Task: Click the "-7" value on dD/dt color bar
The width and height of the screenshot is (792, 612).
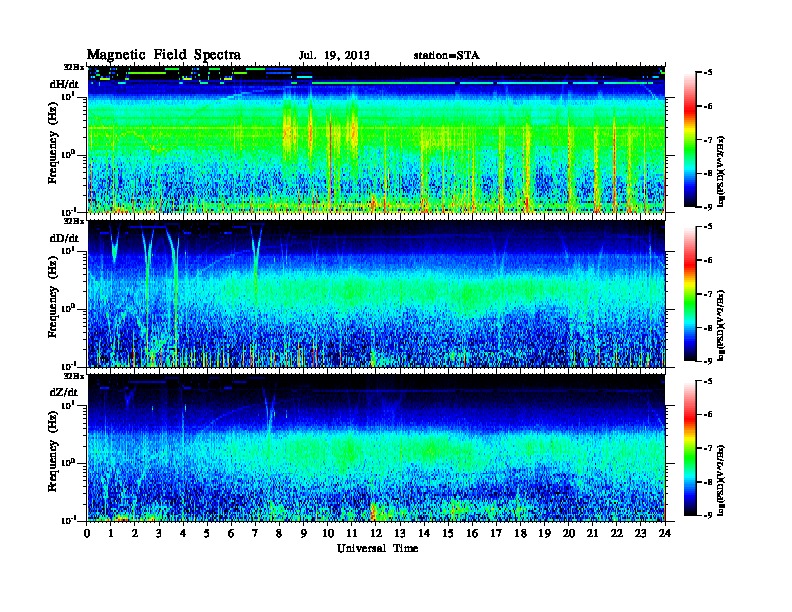Action: [x=708, y=294]
